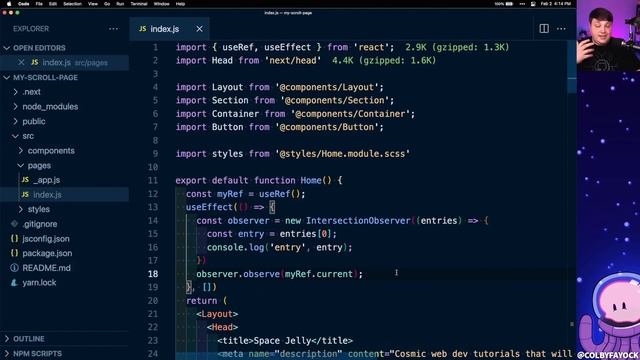Expand the public folder
The width and height of the screenshot is (640, 360).
pyautogui.click(x=16, y=121)
